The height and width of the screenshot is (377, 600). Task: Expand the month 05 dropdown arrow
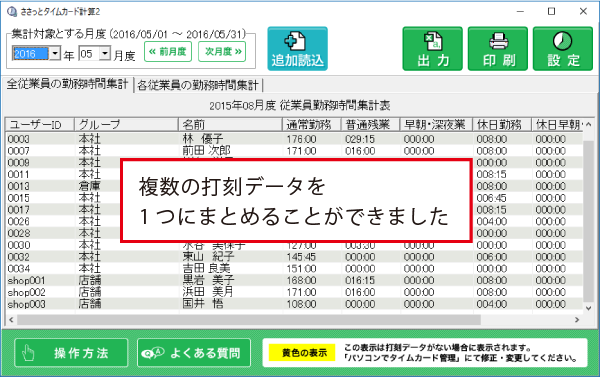[105, 53]
